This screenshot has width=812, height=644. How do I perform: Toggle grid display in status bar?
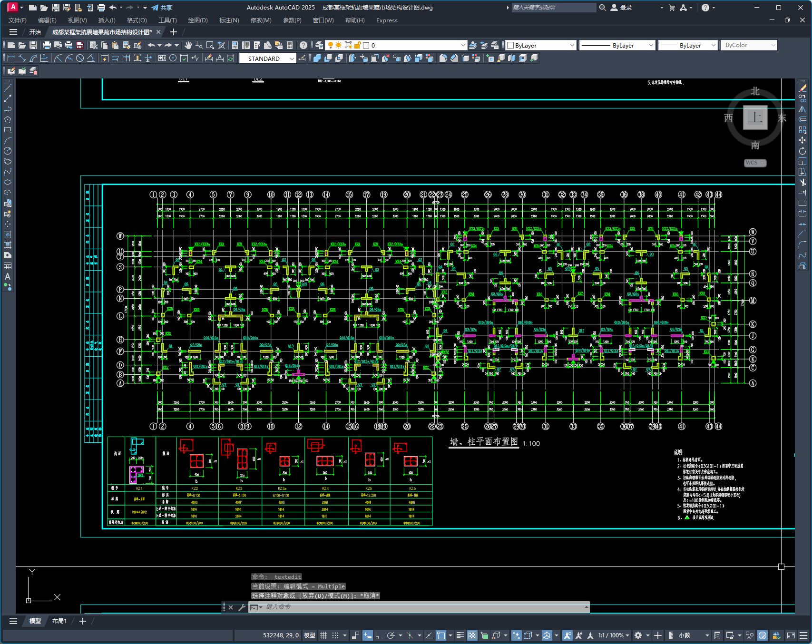[324, 635]
